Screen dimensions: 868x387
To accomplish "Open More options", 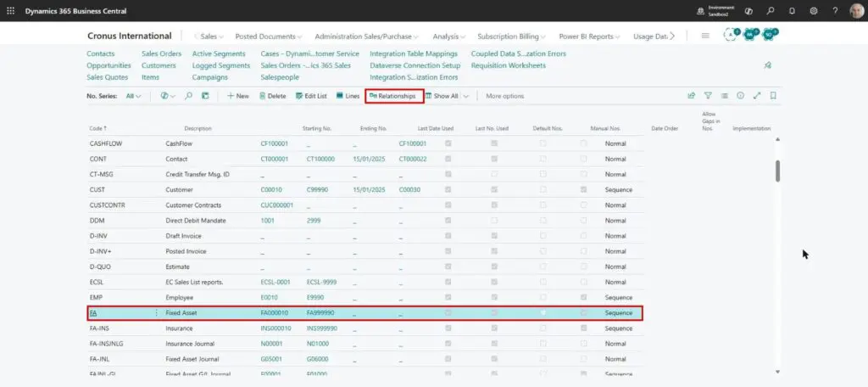I will coord(505,96).
